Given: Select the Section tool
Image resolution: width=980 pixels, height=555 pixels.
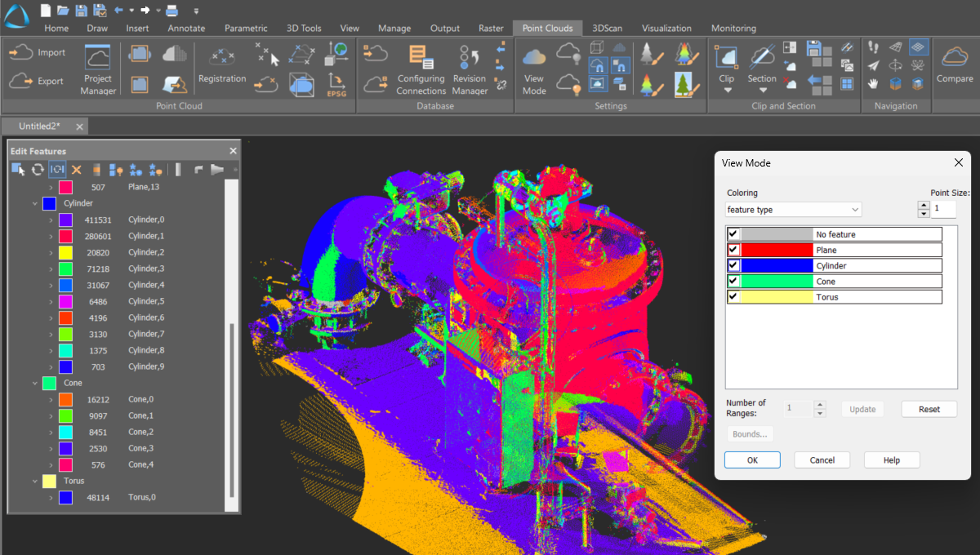Looking at the screenshot, I should 761,65.
